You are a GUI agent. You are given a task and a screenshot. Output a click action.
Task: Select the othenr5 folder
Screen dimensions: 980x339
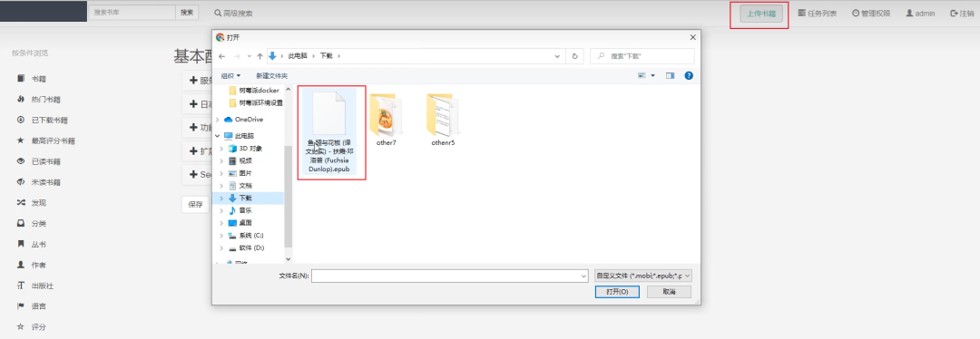tap(443, 120)
